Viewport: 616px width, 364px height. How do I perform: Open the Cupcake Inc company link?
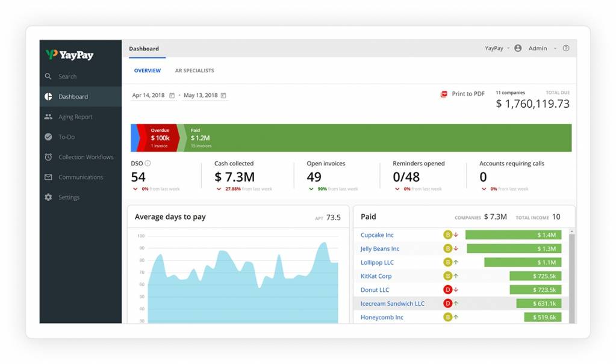tap(377, 235)
